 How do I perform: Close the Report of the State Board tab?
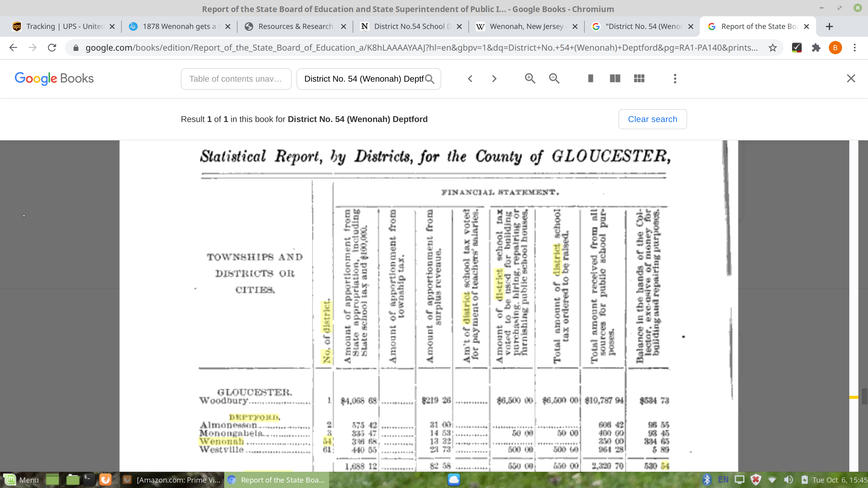806,26
